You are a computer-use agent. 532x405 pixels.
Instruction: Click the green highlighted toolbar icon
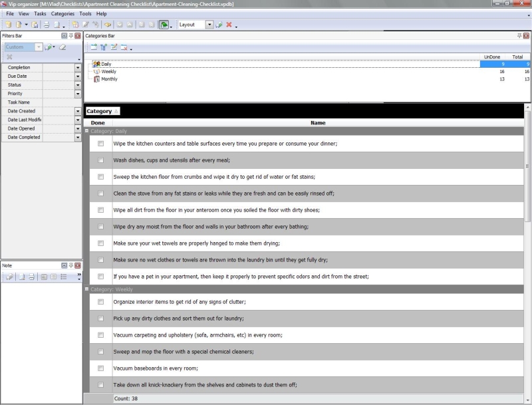pyautogui.click(x=164, y=25)
